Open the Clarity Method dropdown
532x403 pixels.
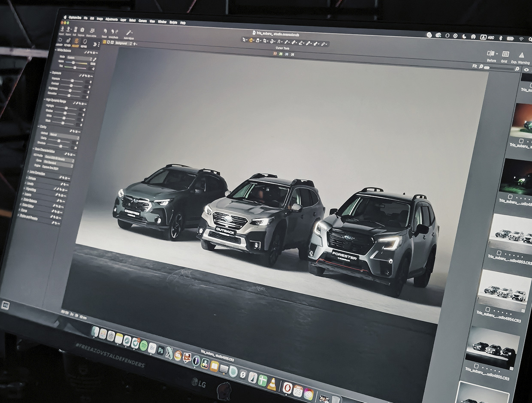coord(64,135)
